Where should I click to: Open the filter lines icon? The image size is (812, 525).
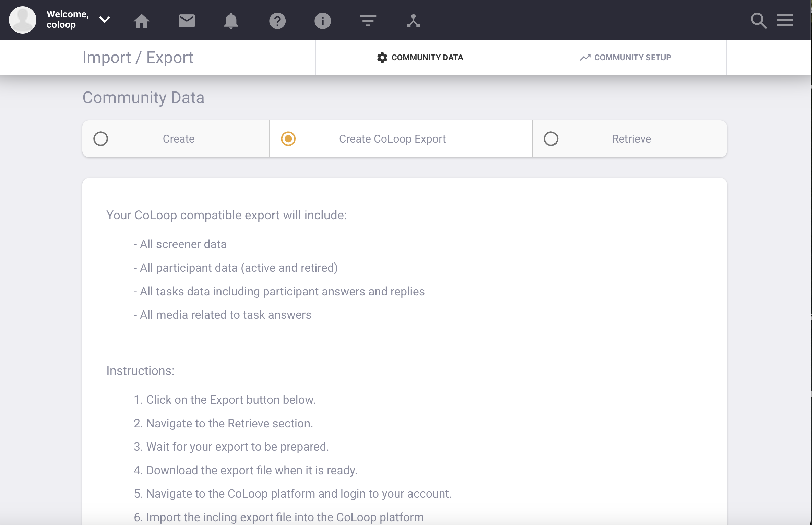(x=368, y=21)
